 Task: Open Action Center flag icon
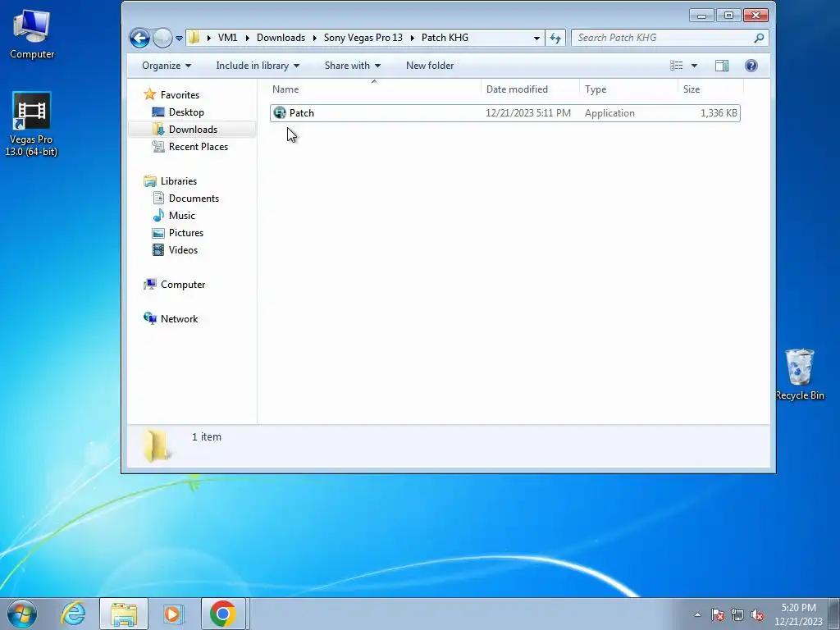718,615
